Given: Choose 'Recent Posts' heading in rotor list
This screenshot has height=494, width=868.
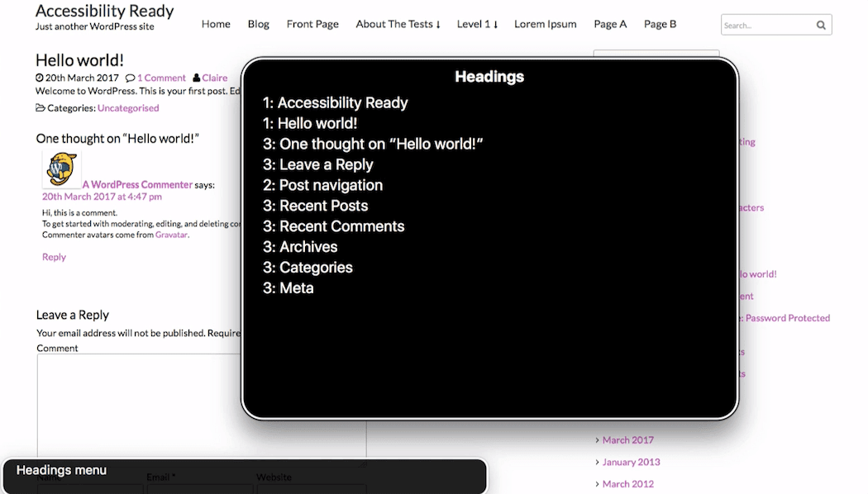Looking at the screenshot, I should 323,206.
